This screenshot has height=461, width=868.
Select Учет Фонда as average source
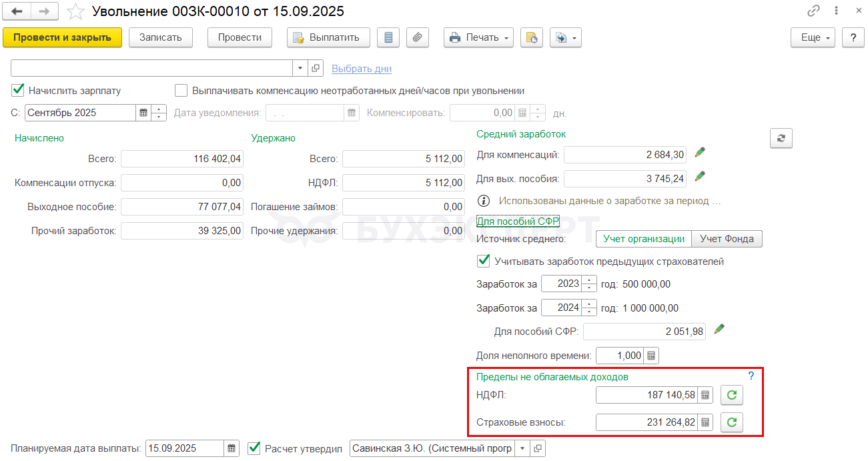727,239
